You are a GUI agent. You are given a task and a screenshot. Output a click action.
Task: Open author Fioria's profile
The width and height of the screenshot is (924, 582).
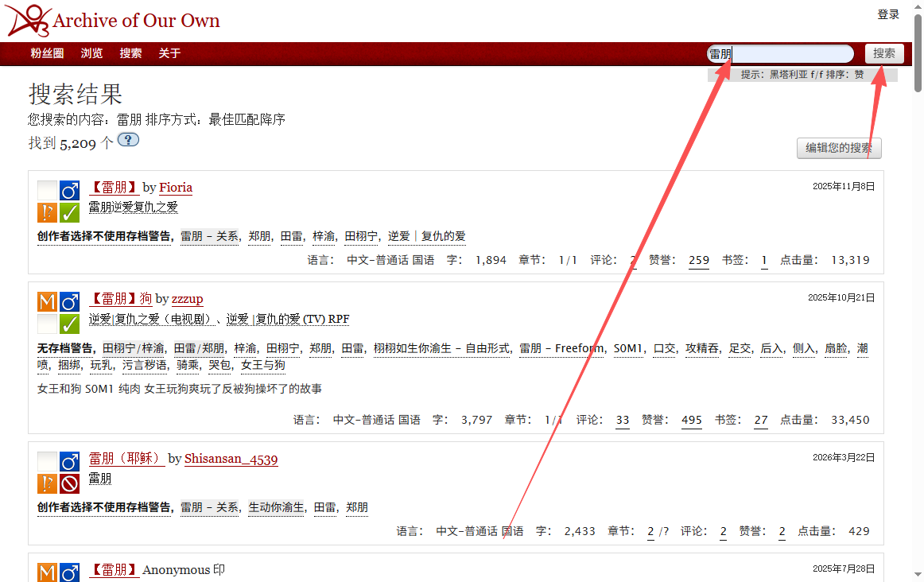tap(176, 188)
